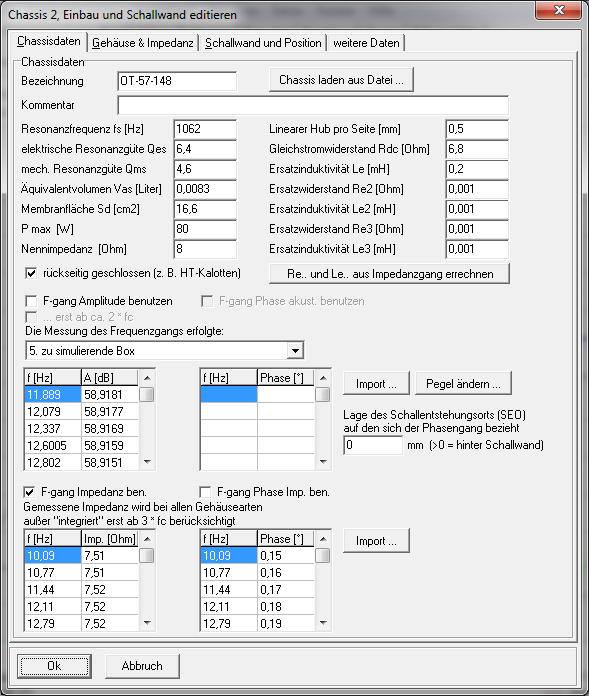Click the P max field 80
Screen dimensions: 589x696
[x=205, y=229]
